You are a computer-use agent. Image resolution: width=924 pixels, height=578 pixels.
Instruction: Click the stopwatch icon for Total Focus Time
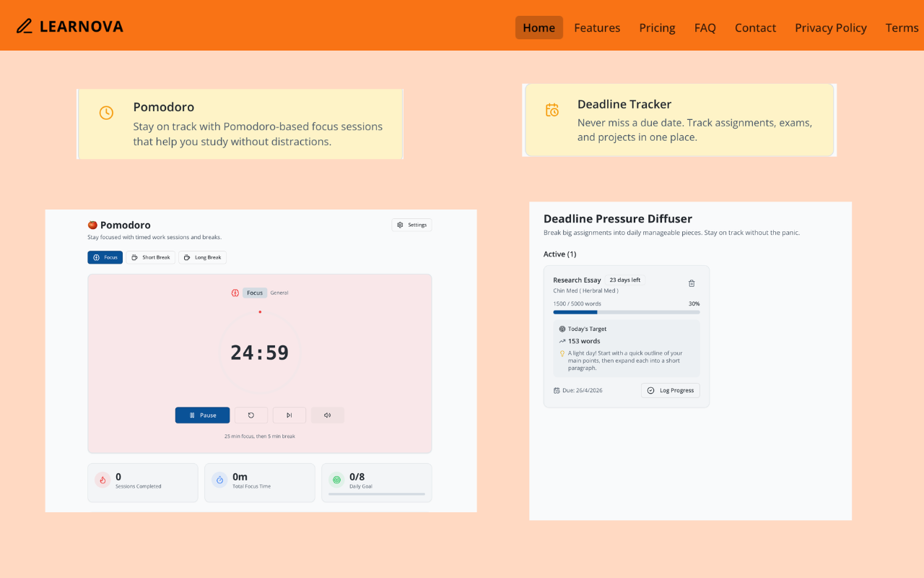[x=219, y=480]
